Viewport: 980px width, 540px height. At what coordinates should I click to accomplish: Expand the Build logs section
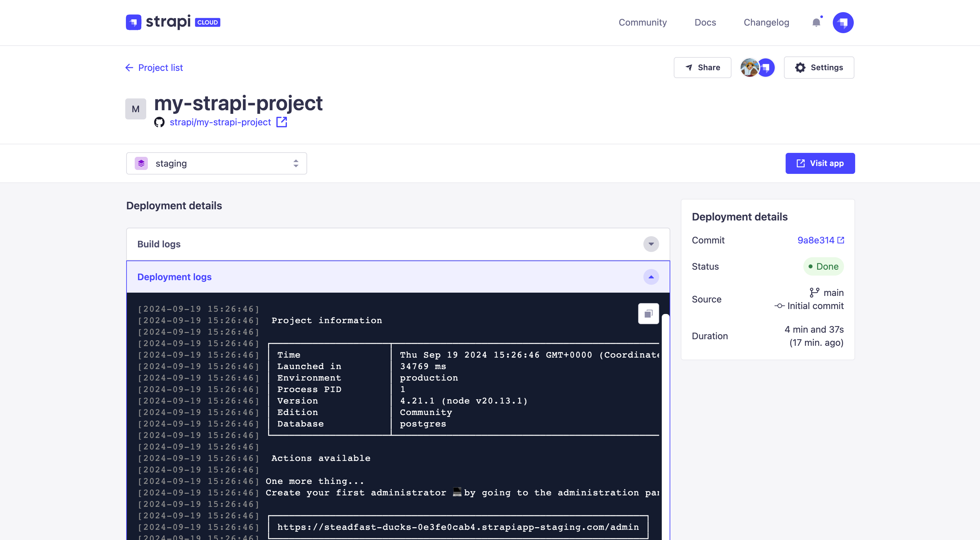[651, 244]
